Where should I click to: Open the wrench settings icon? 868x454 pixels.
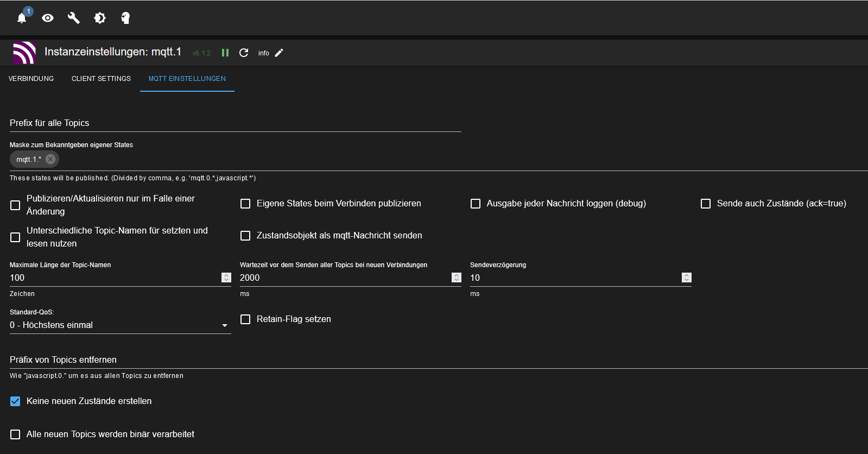click(74, 18)
